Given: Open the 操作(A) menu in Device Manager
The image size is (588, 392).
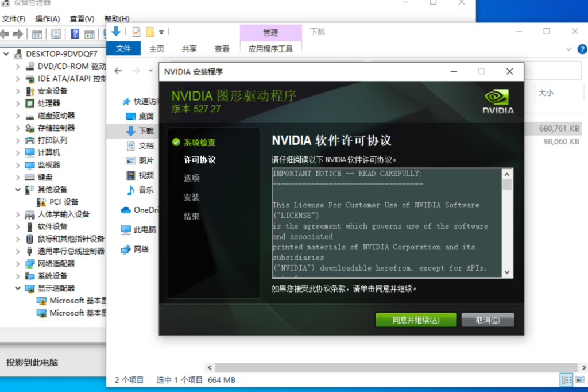Looking at the screenshot, I should click(x=47, y=19).
